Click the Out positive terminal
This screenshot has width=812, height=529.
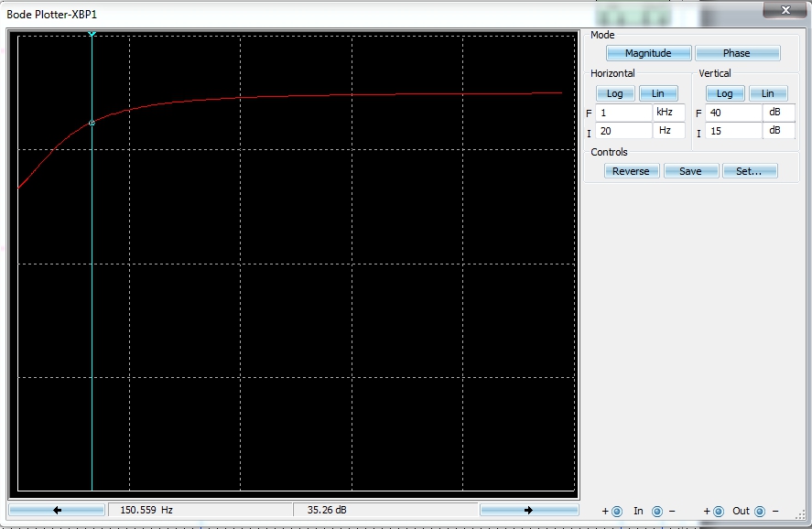718,511
